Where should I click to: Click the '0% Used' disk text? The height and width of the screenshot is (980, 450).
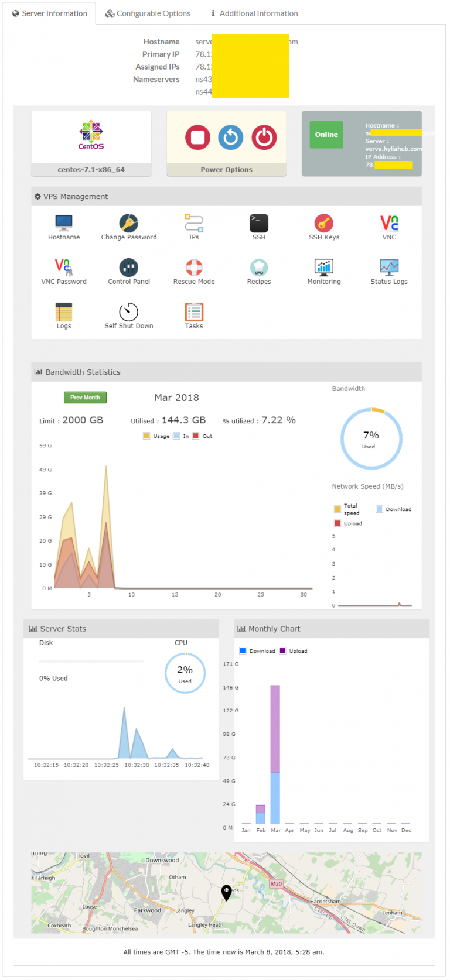pos(53,679)
